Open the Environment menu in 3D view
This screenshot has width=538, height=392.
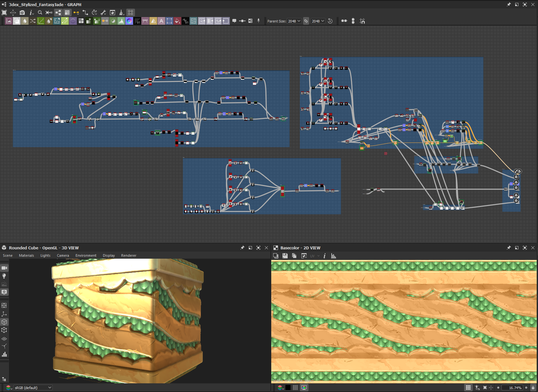85,256
